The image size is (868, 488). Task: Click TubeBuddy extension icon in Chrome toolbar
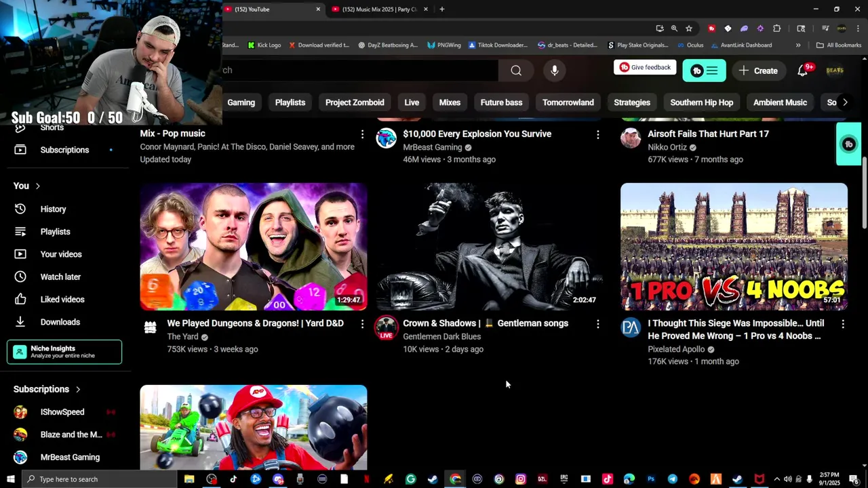[x=711, y=28]
